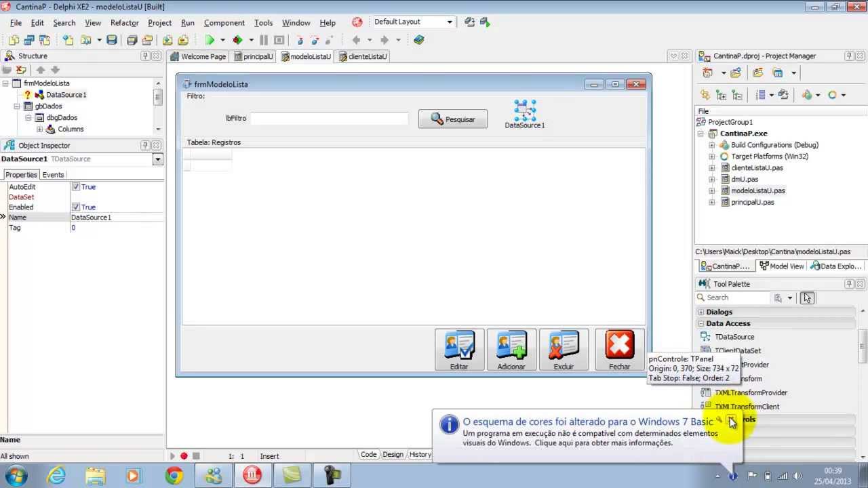Expand the clienteListaU.pas node
This screenshot has width=868, height=488.
click(x=711, y=167)
